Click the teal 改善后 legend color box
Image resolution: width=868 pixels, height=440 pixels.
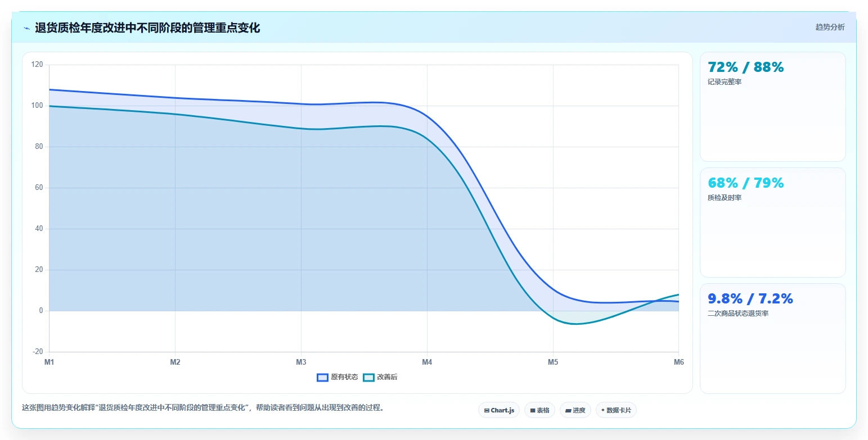(x=368, y=377)
